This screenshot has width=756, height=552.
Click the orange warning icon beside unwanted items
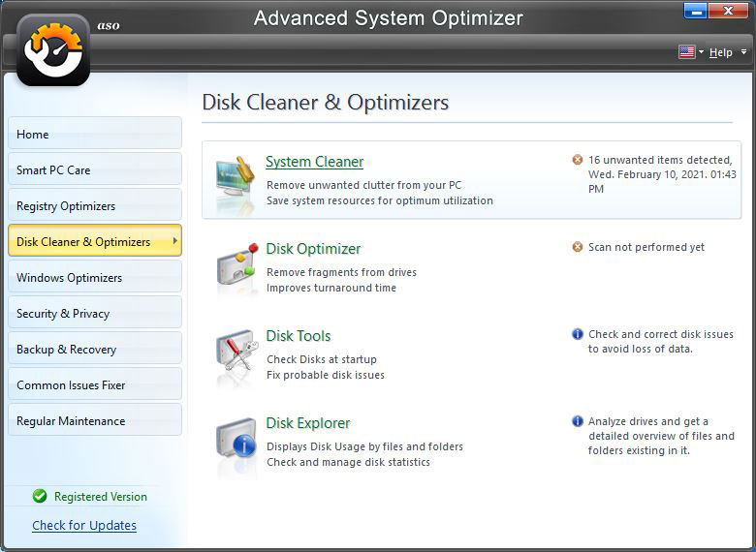point(578,160)
